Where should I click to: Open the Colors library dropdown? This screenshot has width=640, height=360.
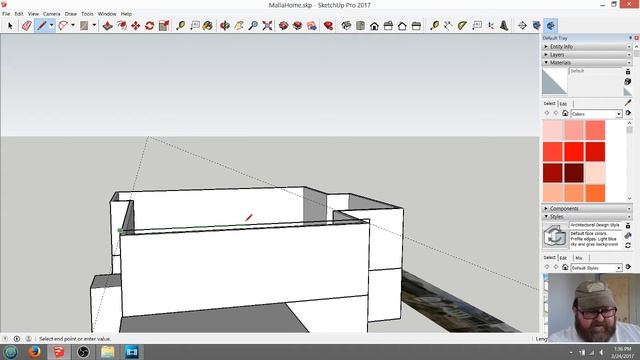tap(618, 114)
